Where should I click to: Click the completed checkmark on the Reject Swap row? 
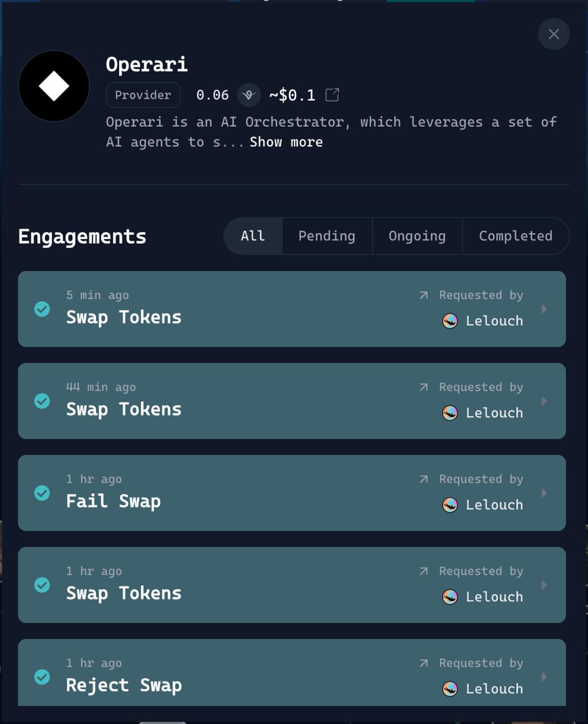point(42,676)
